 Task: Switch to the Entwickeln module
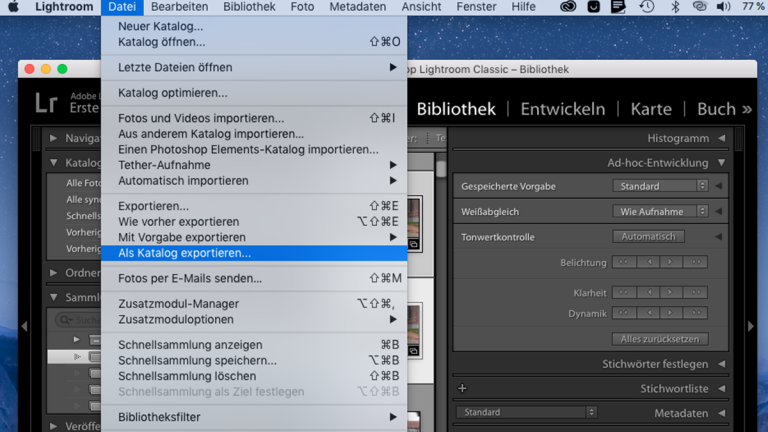coord(562,109)
